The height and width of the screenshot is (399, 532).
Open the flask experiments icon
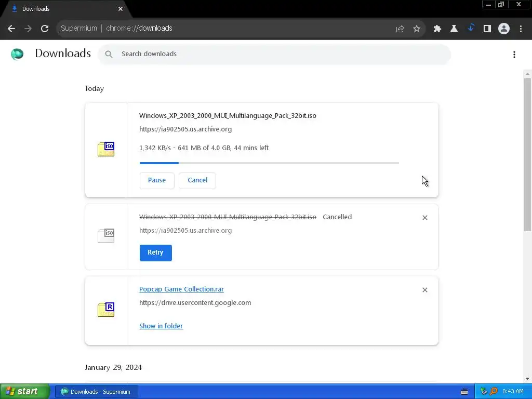click(x=454, y=29)
